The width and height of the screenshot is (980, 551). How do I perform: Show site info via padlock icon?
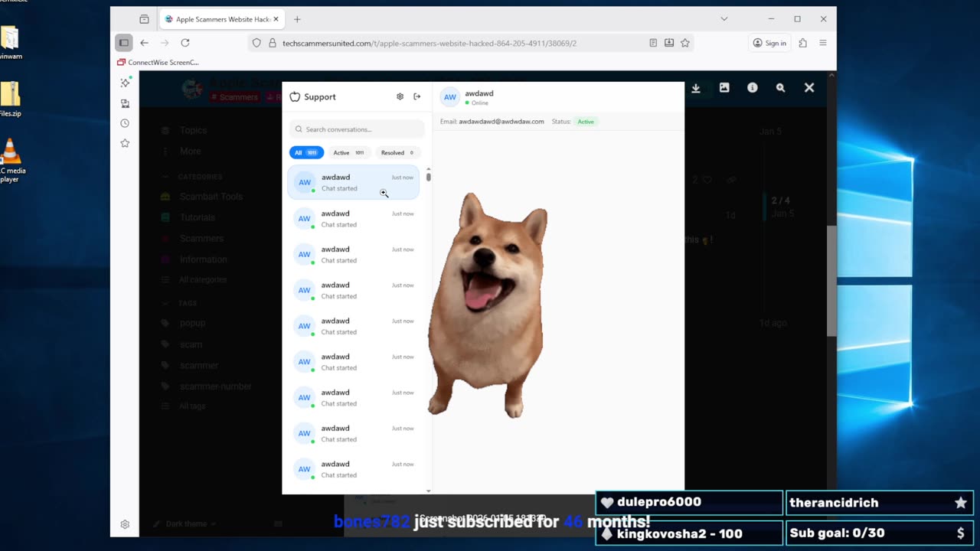[x=272, y=44]
